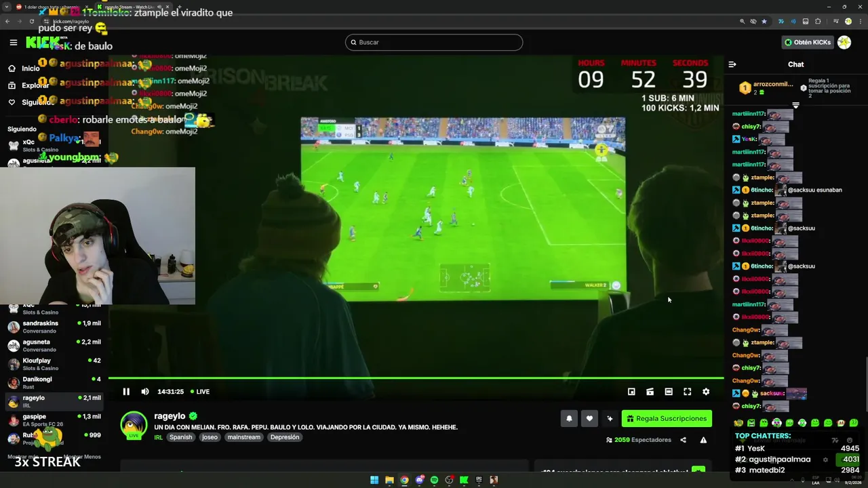
Task: Click the Spanish tag
Action: [180, 437]
